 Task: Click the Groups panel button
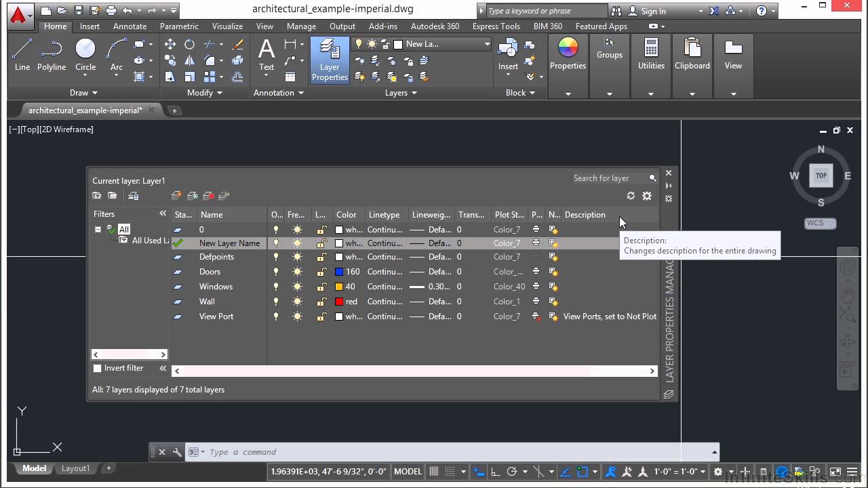pyautogui.click(x=609, y=49)
